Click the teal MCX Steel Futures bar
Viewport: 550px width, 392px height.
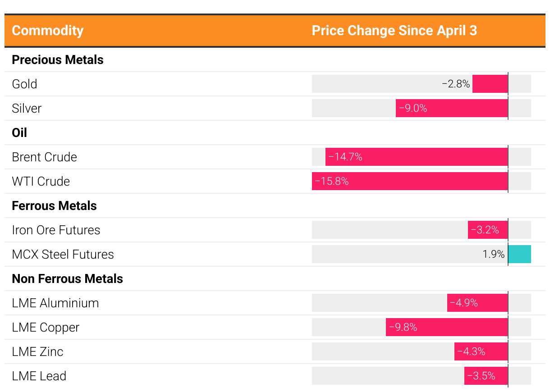coord(520,254)
